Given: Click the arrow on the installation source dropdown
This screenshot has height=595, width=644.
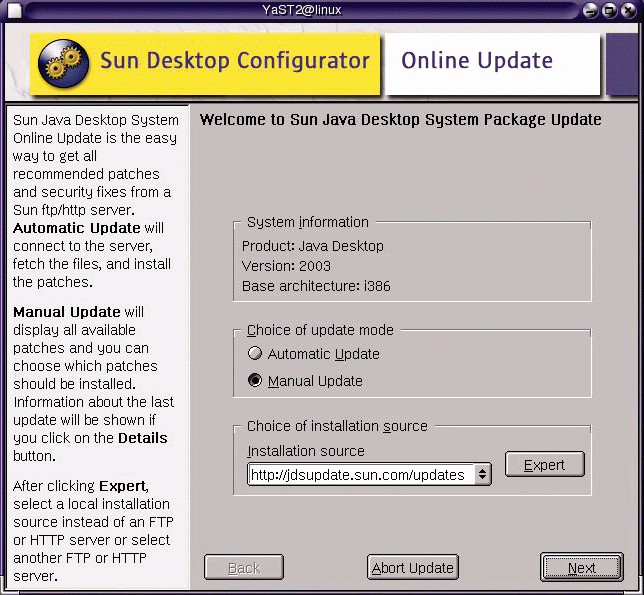Looking at the screenshot, I should point(483,475).
